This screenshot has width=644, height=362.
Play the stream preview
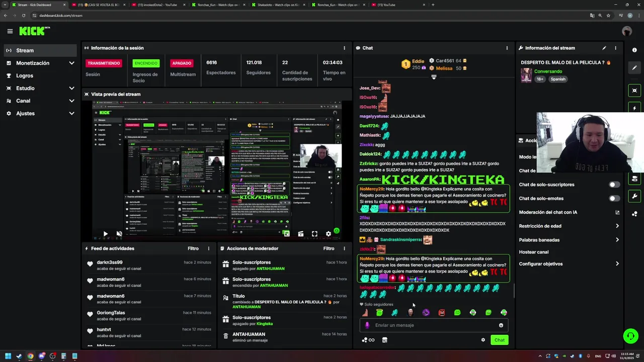pos(105,234)
